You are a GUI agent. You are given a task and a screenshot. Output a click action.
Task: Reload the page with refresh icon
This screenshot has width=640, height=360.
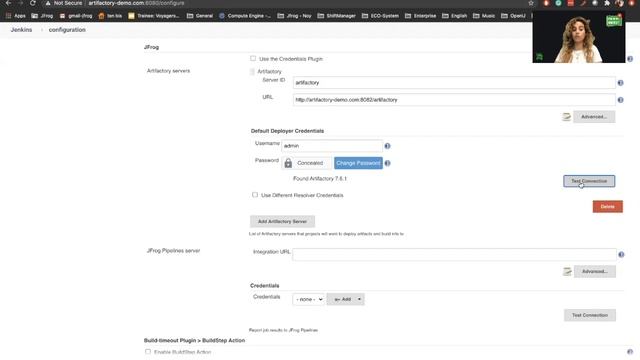33,3
